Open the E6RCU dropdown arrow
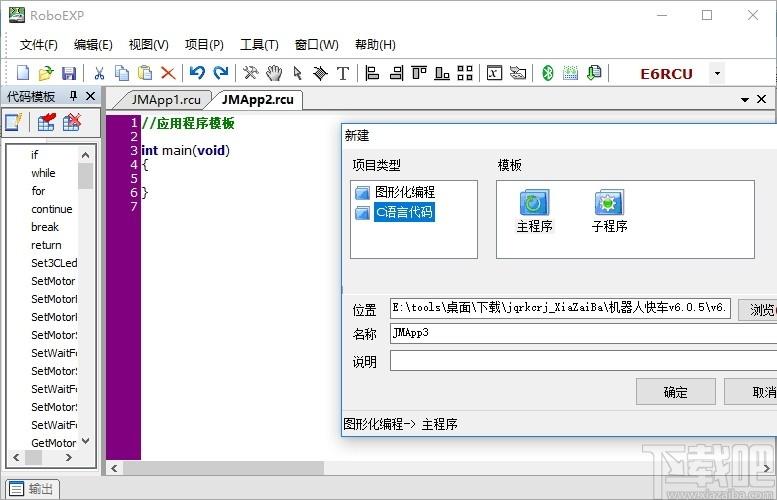Viewport: 777px width, 500px height. pos(717,74)
